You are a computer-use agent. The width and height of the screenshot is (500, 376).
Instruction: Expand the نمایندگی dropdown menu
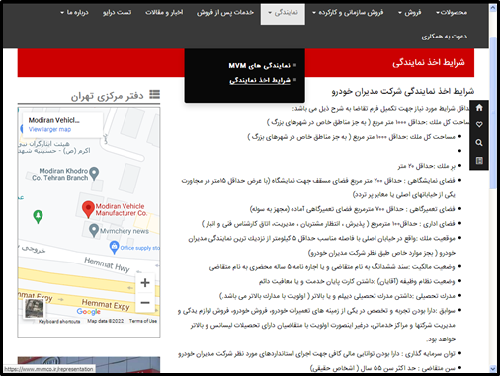pos(283,14)
